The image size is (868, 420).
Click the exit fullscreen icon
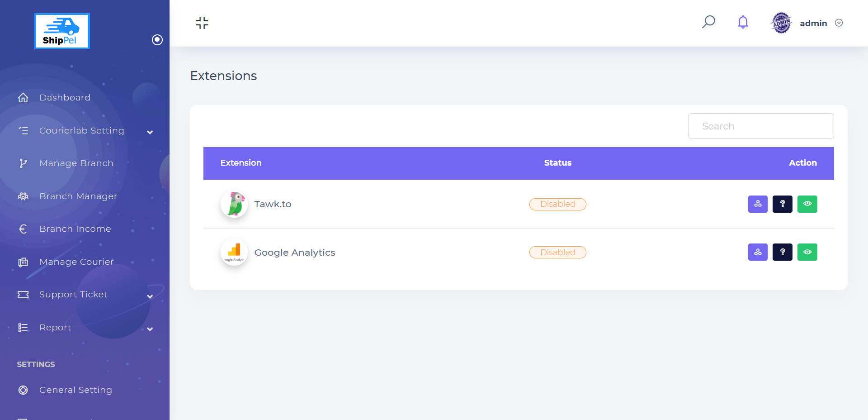[x=202, y=23]
